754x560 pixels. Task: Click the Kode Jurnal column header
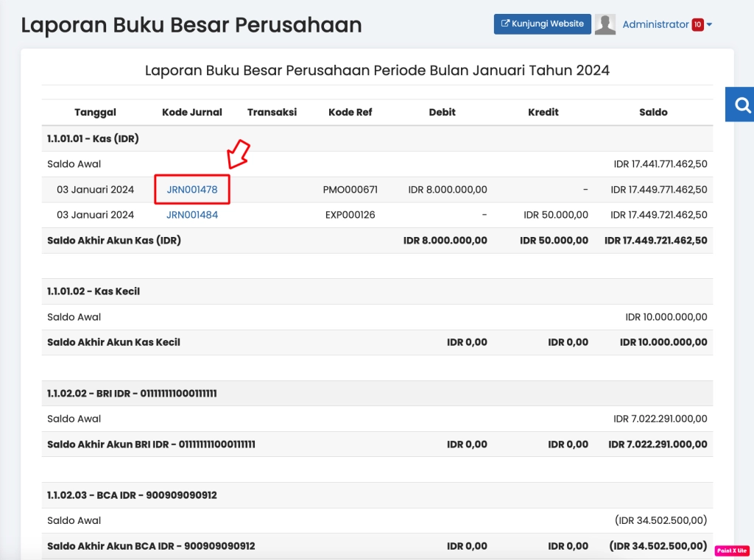point(192,113)
